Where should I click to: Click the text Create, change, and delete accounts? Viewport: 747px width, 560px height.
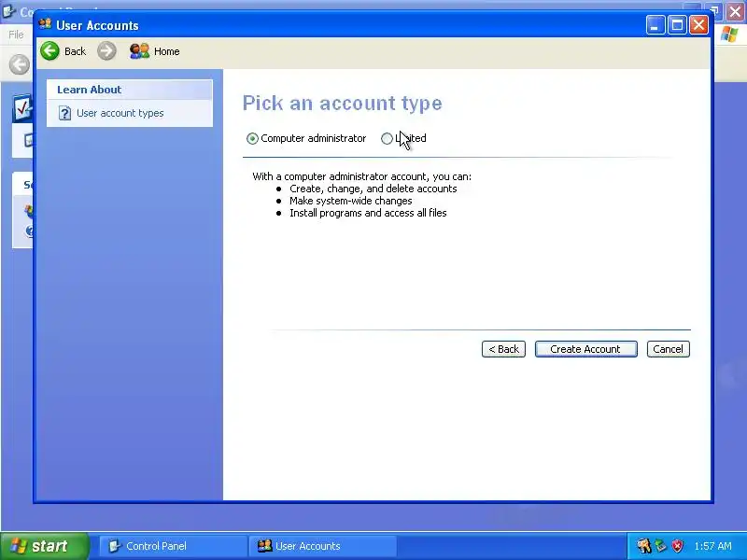tap(373, 189)
